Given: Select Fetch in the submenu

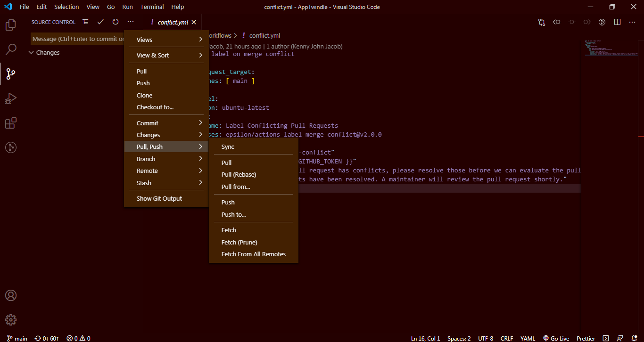Looking at the screenshot, I should pyautogui.click(x=253, y=230).
